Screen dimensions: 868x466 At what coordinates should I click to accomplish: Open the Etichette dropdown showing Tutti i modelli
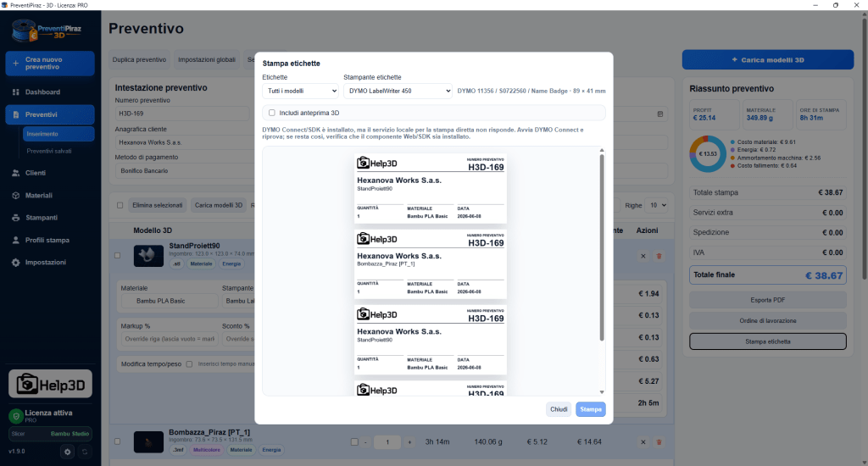[300, 91]
